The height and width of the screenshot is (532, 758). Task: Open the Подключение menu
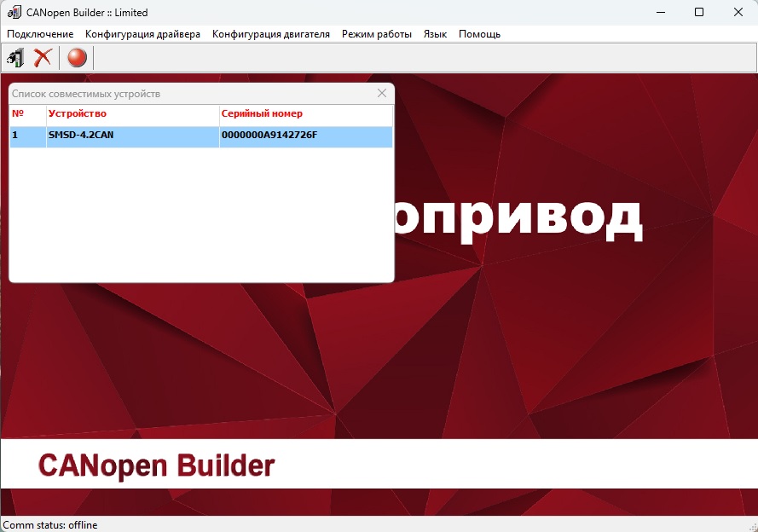[x=40, y=34]
